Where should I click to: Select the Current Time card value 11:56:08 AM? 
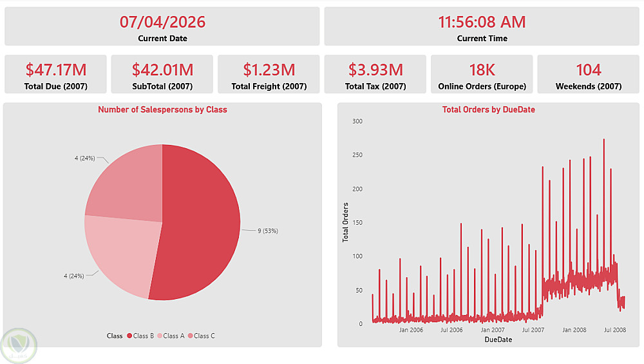482,22
